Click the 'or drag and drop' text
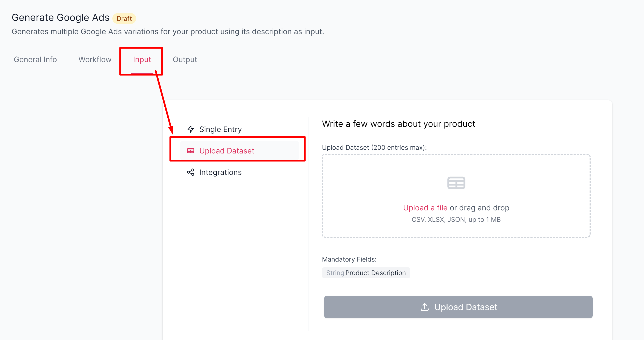Viewport: 644px width, 340px height. 479,208
